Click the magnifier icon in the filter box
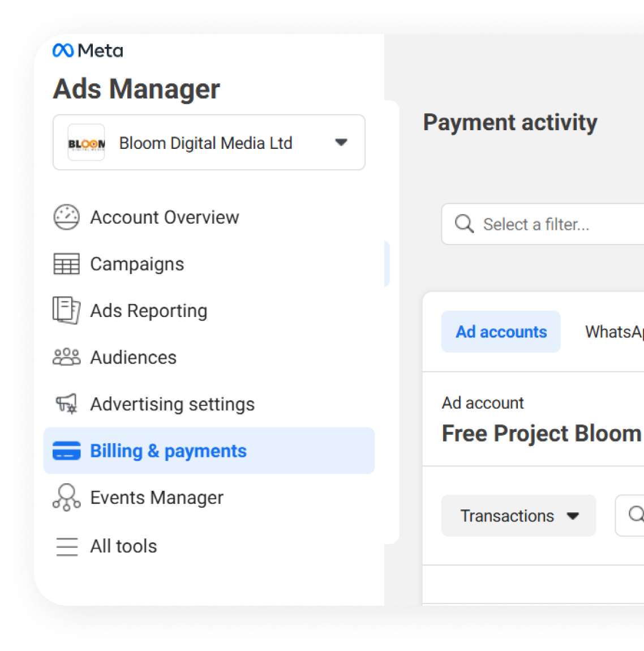 pos(464,224)
